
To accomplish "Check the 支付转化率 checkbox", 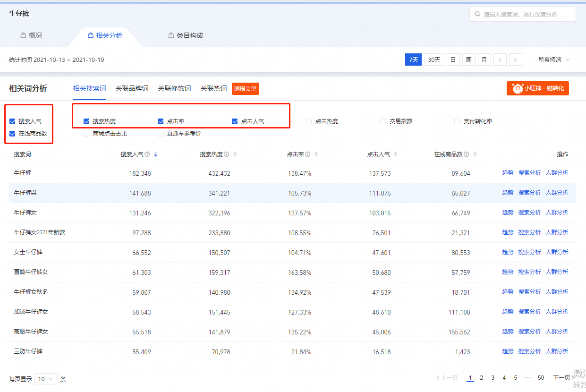I will tap(457, 121).
